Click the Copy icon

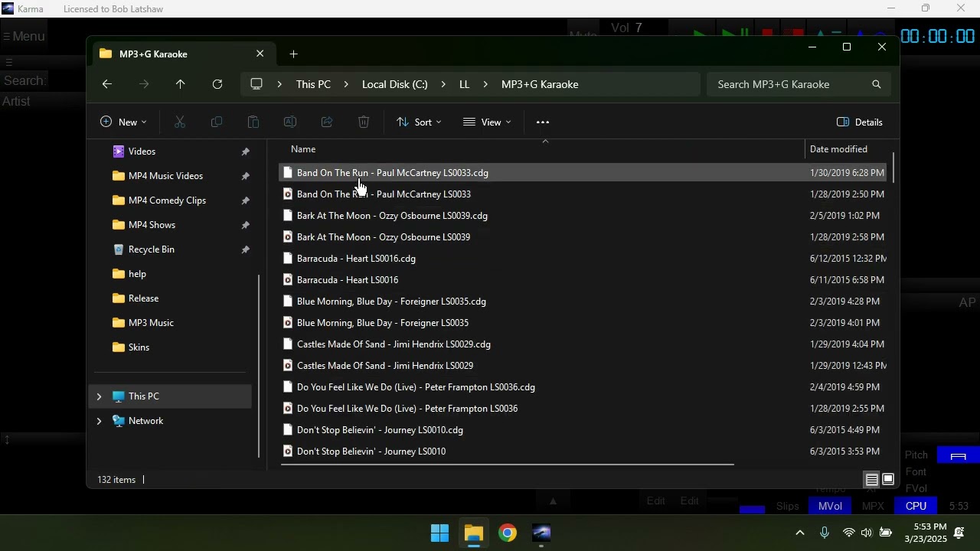(x=217, y=122)
